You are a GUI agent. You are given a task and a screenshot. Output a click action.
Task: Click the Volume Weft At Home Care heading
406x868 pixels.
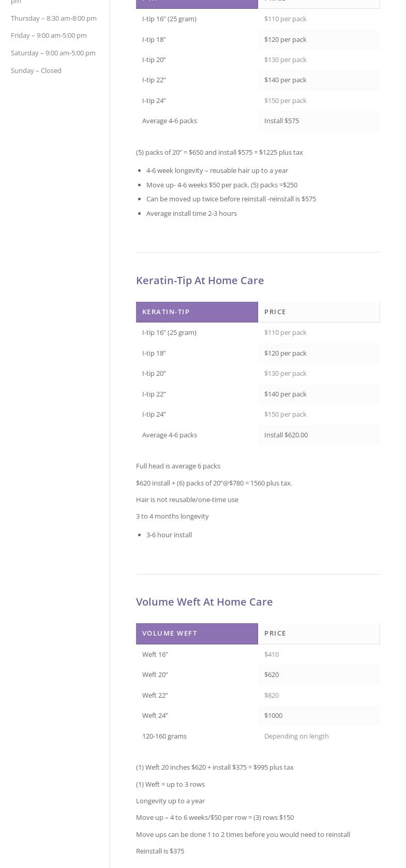pyautogui.click(x=204, y=601)
